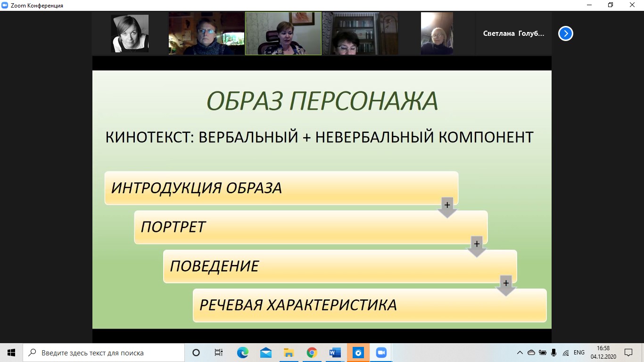This screenshot has width=644, height=362.
Task: Click the ОБРАЗ ПЕРСОНАЖА slide title
Action: point(322,101)
